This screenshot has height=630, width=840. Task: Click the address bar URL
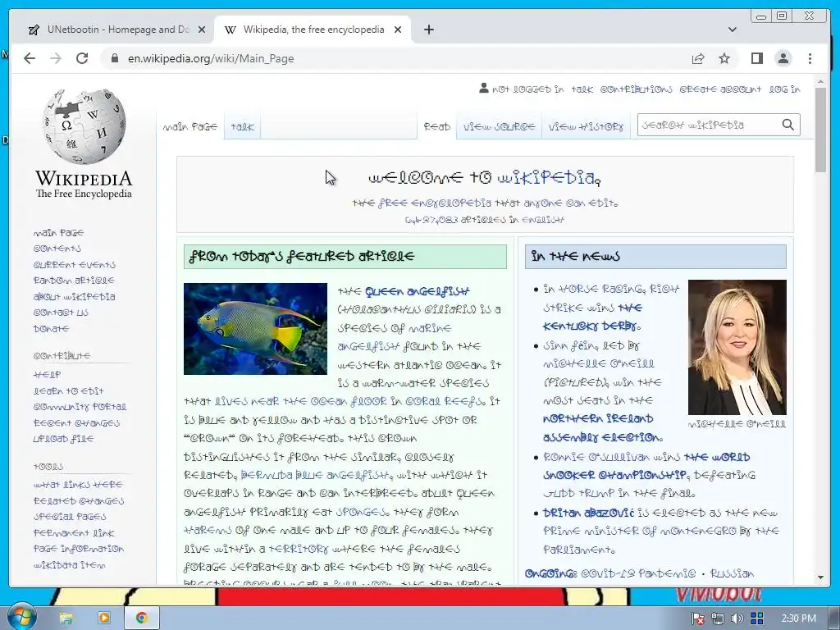pyautogui.click(x=211, y=58)
